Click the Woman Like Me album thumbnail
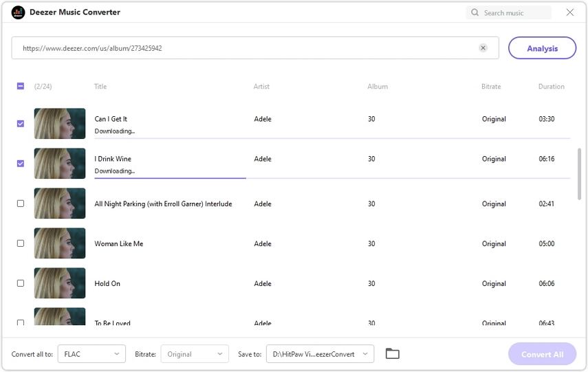588x372 pixels. (x=60, y=243)
